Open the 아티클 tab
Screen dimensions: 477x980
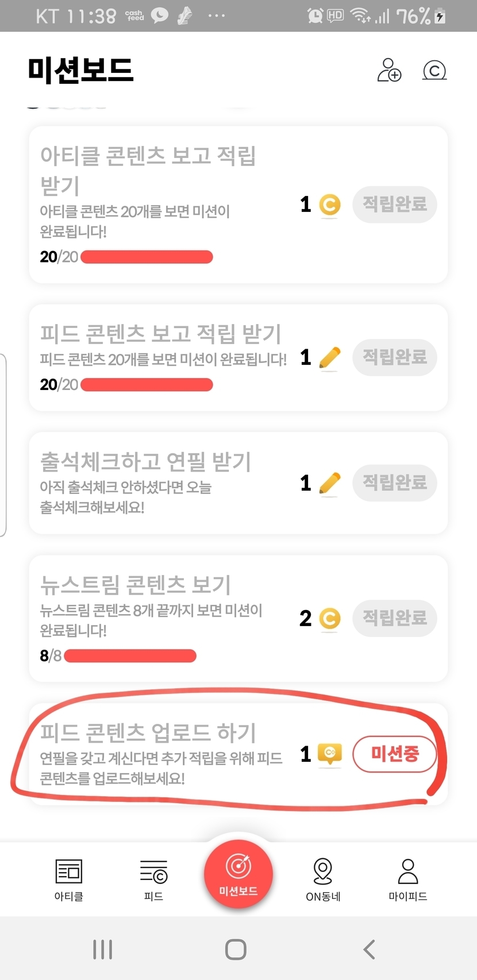69,879
